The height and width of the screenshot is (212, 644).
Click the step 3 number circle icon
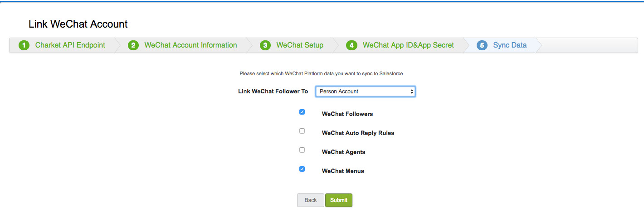click(x=265, y=45)
